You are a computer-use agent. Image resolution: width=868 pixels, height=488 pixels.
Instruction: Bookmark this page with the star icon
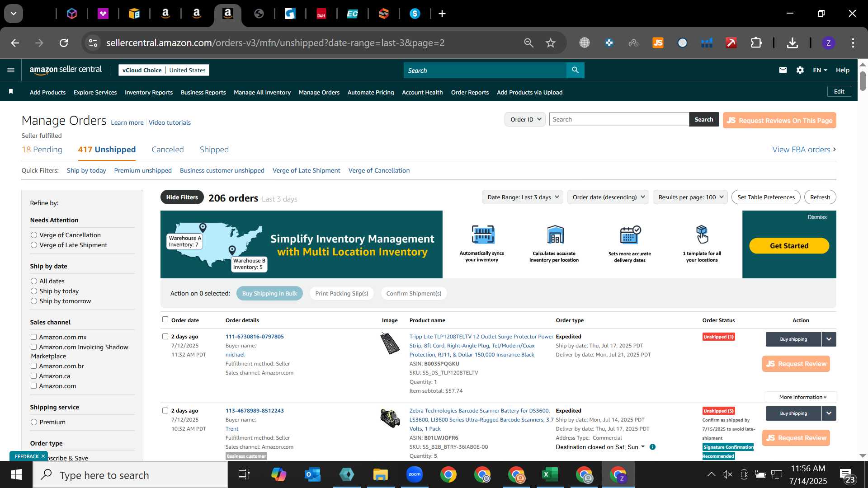[550, 43]
